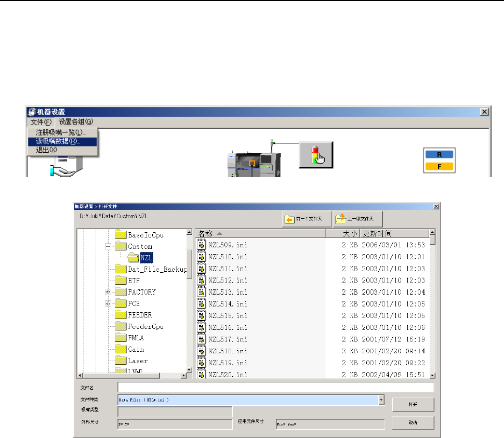The width and height of the screenshot is (504, 438).
Task: Select 读吸嘴数据(R) menu entry
Action: (62, 141)
